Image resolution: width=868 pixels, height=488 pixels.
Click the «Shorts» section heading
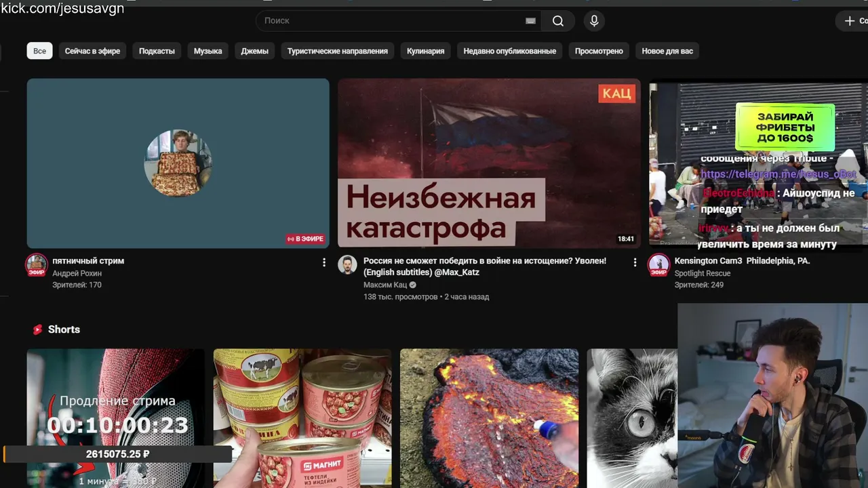pos(64,329)
